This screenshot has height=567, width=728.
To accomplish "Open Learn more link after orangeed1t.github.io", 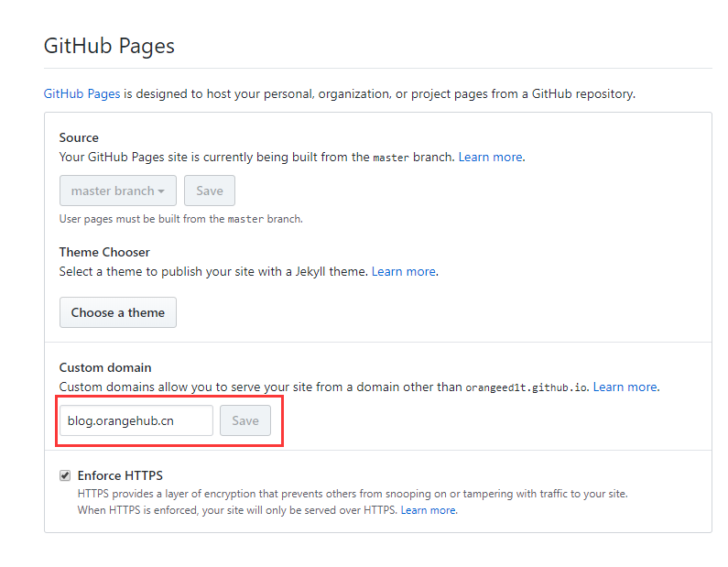I will coord(625,387).
